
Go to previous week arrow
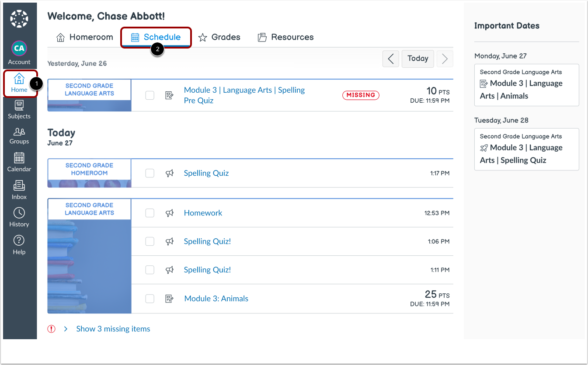[x=391, y=59]
